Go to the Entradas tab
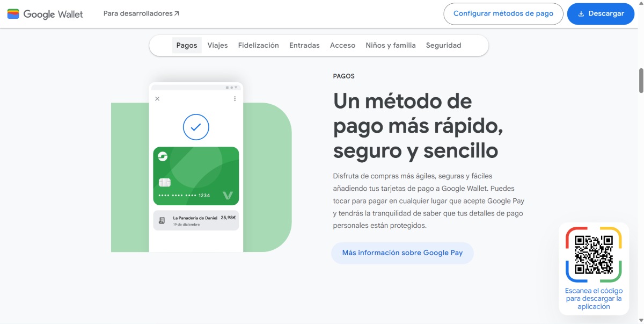Screen dimensions: 644x324 tap(304, 45)
